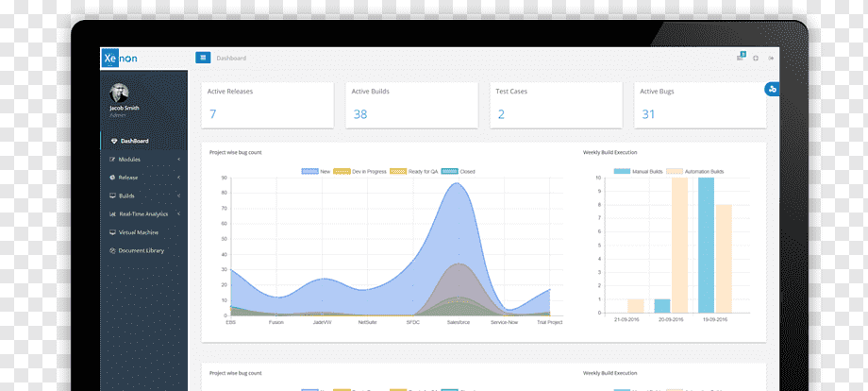Open the Active Bugs card value 31
Screen dimensions: 868x391
pos(648,114)
